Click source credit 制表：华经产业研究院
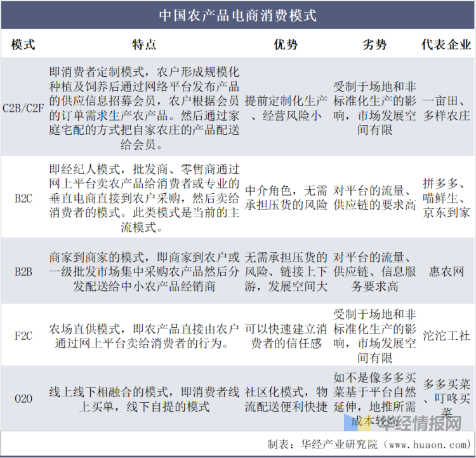 (322, 445)
